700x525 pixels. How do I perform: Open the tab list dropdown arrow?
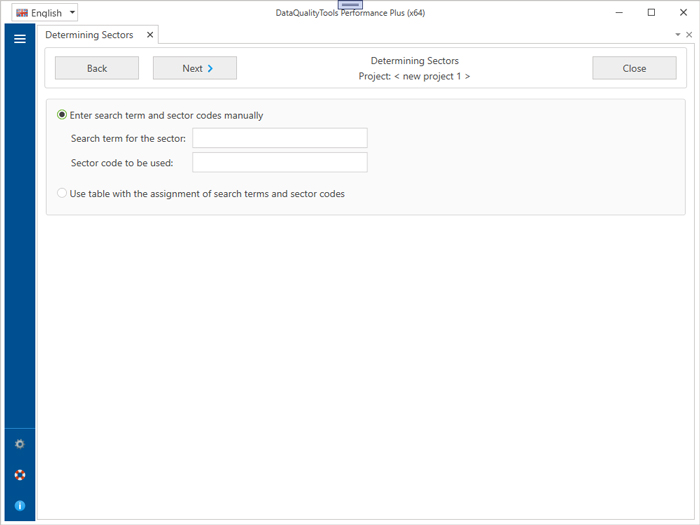click(677, 35)
